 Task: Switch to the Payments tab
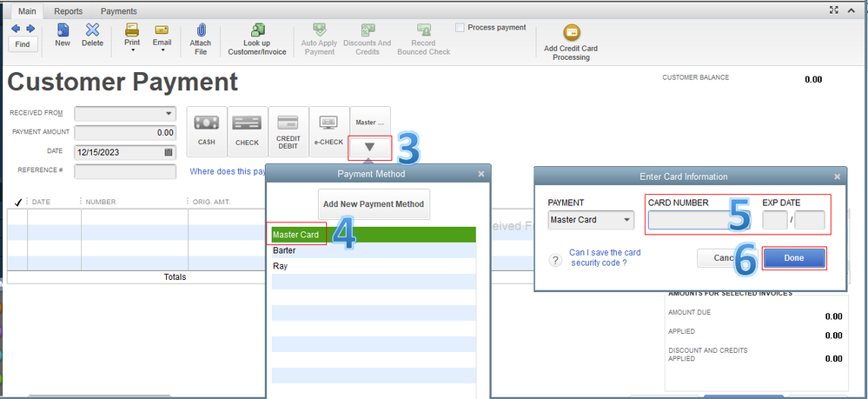(x=118, y=11)
